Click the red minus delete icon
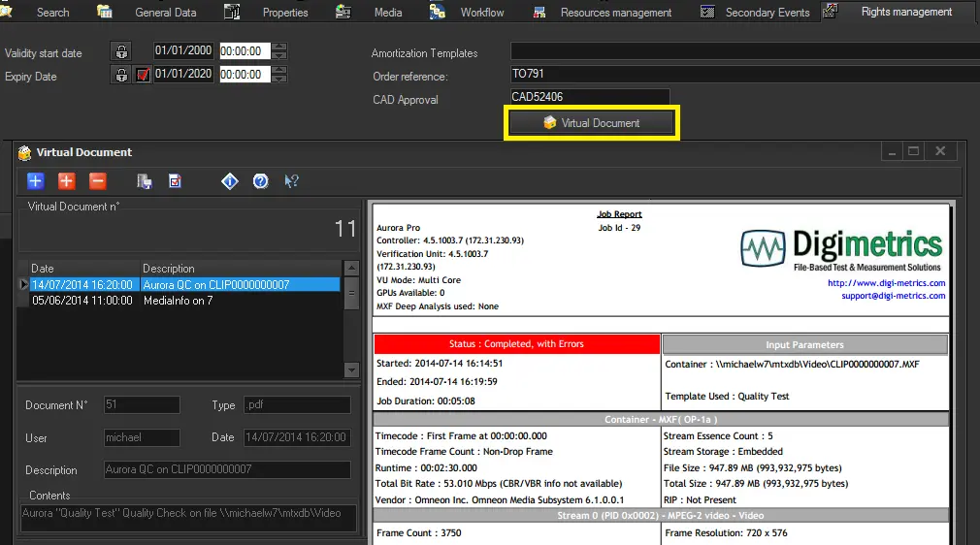Image resolution: width=980 pixels, height=545 pixels. (97, 180)
